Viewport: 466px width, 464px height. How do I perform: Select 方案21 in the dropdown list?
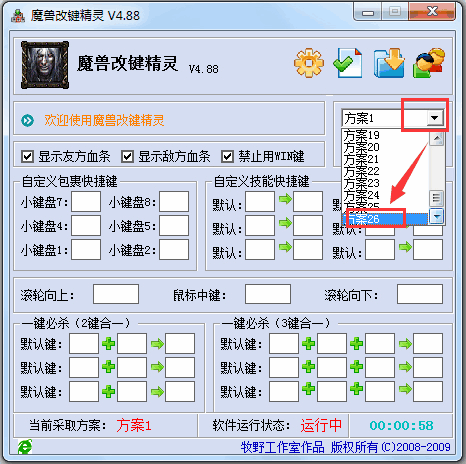385,159
